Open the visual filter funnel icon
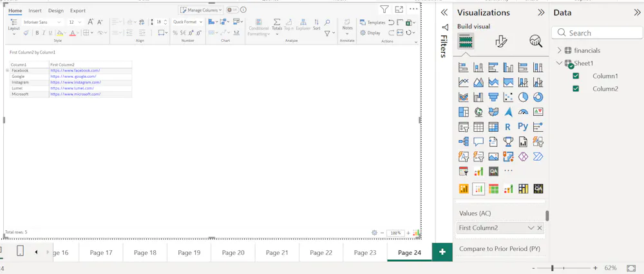The width and height of the screenshot is (644, 274). (x=384, y=9)
